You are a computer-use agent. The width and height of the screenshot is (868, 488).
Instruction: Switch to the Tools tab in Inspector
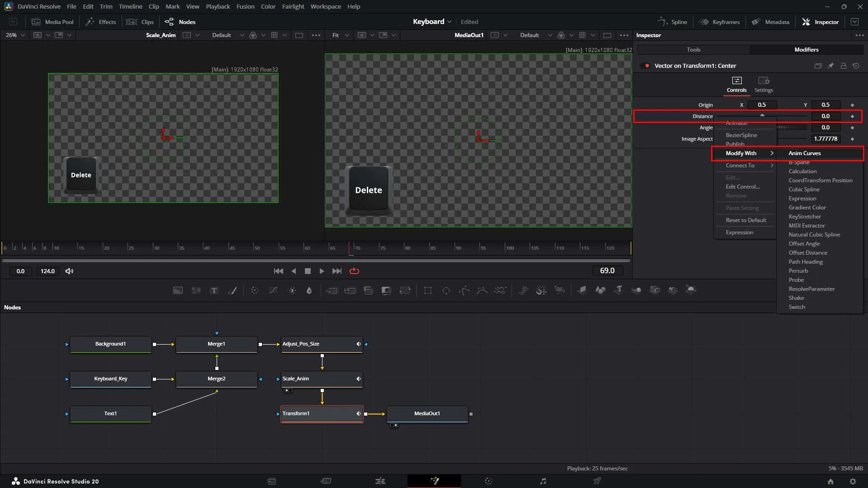[x=693, y=50]
